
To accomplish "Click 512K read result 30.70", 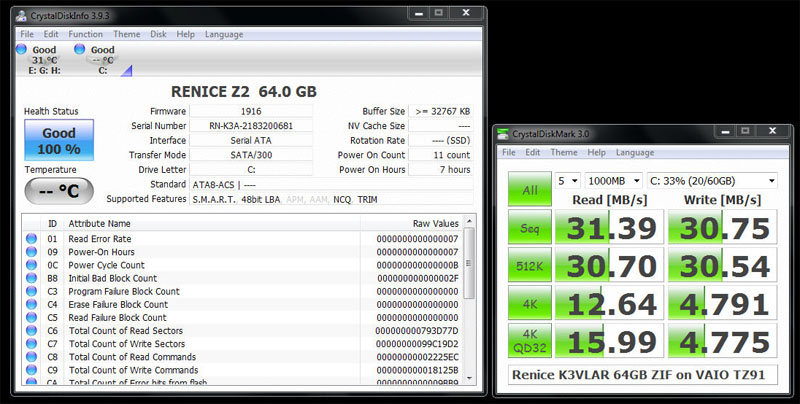I will 610,265.
